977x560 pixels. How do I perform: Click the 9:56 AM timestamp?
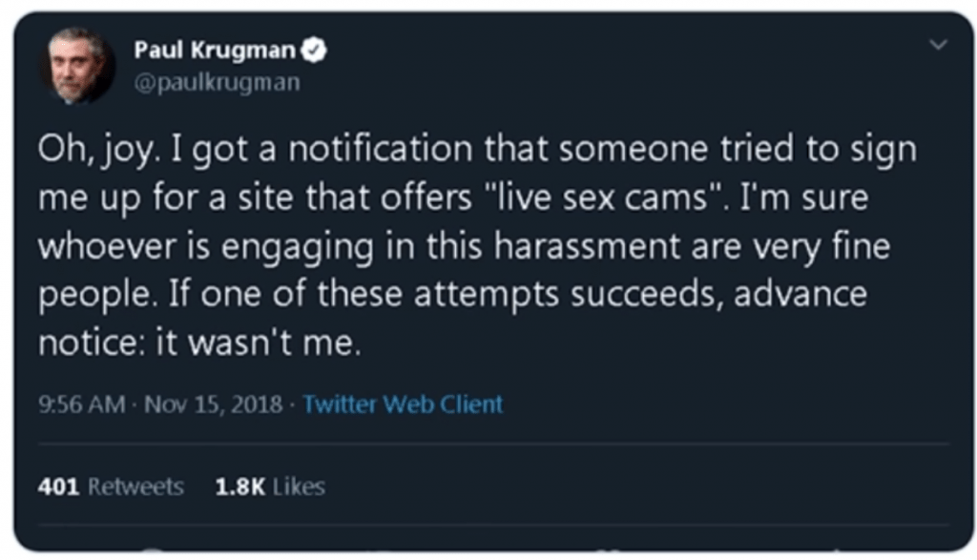tap(82, 404)
